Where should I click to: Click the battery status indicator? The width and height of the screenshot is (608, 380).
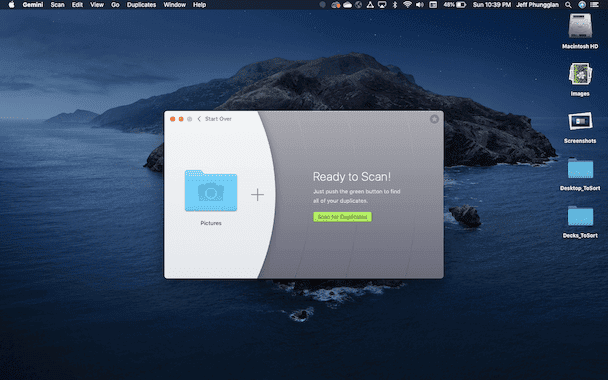[x=454, y=5]
